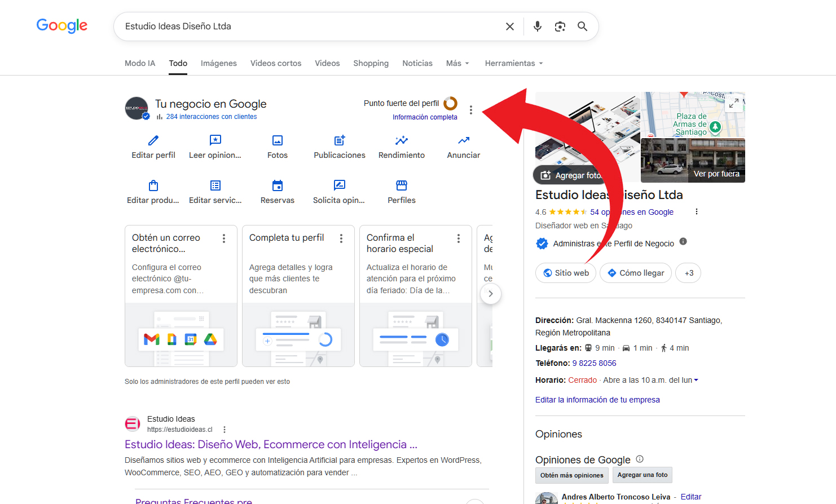Click the magnifying glass search button
This screenshot has height=504, width=836.
pyautogui.click(x=583, y=26)
